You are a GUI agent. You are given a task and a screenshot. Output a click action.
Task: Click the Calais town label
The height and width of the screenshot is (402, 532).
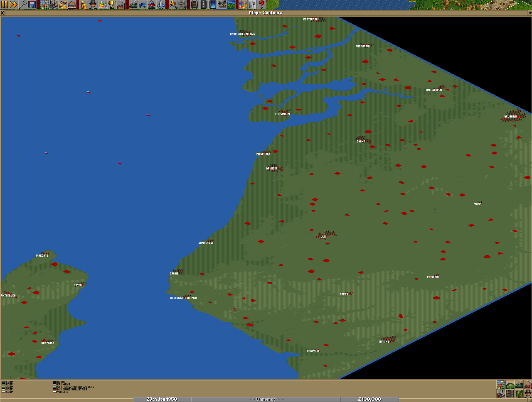174,274
